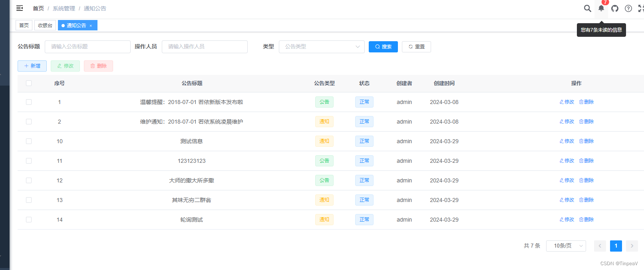Select the checkbox for row 12
Image resolution: width=644 pixels, height=270 pixels.
[29, 180]
